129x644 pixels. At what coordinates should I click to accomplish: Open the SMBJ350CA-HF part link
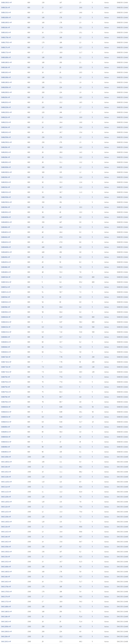pyautogui.click(x=7, y=202)
